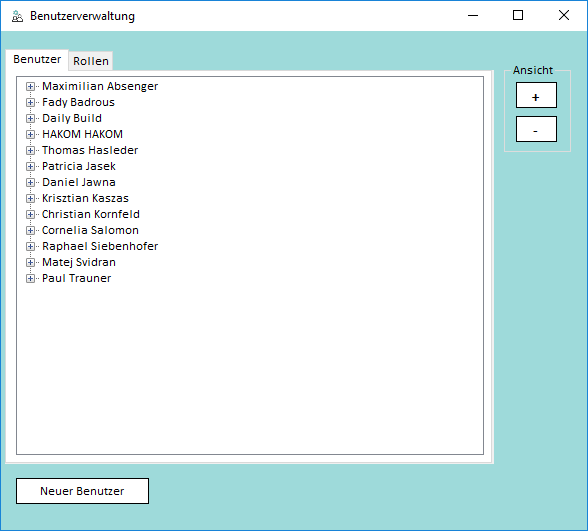Close the Benutzerverwaltung window

[564, 15]
